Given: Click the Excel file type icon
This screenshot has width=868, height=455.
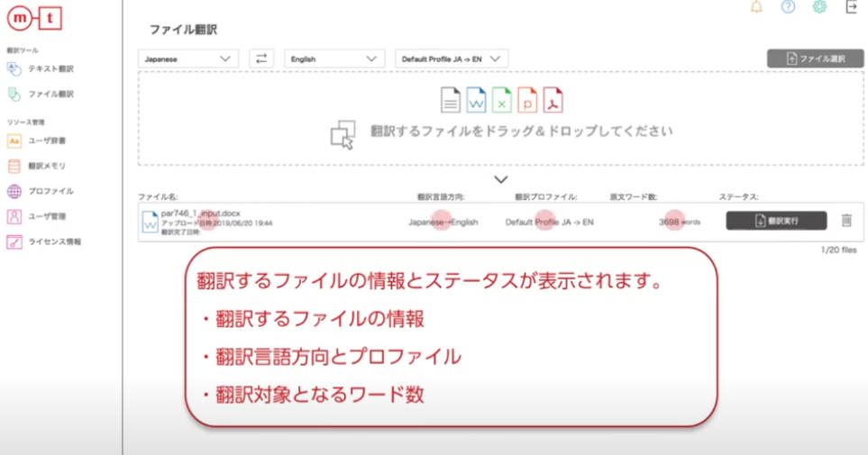Looking at the screenshot, I should point(501,100).
